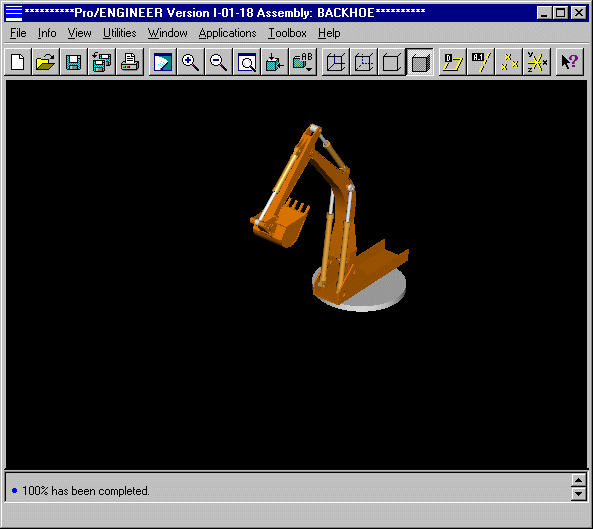Toggle datum axes display
This screenshot has width=593, height=529.
click(x=481, y=62)
